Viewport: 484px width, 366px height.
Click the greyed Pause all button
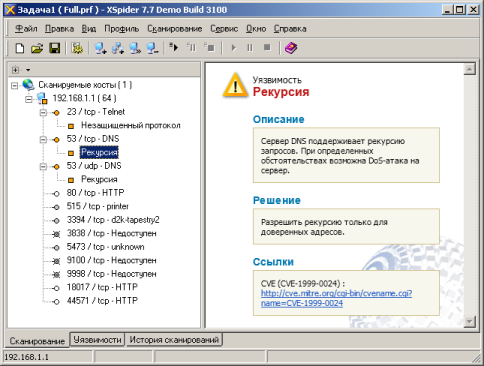(250, 48)
